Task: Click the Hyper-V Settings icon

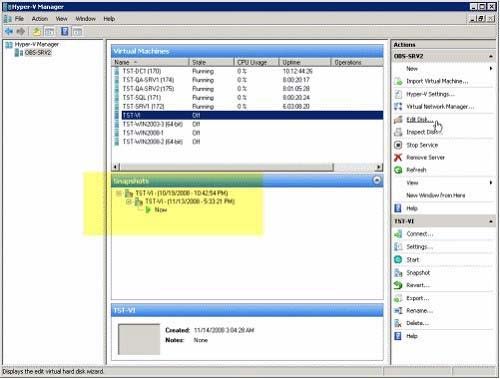Action: pyautogui.click(x=398, y=94)
